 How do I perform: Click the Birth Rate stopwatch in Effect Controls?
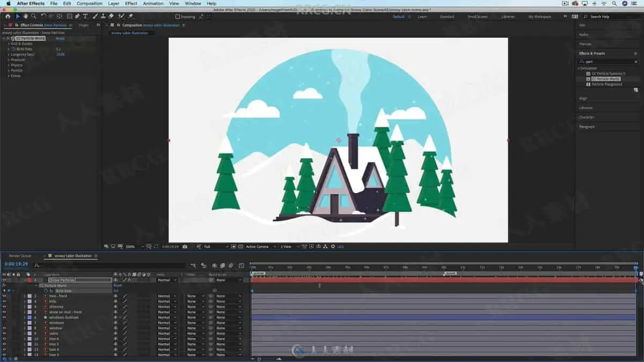pyautogui.click(x=13, y=49)
